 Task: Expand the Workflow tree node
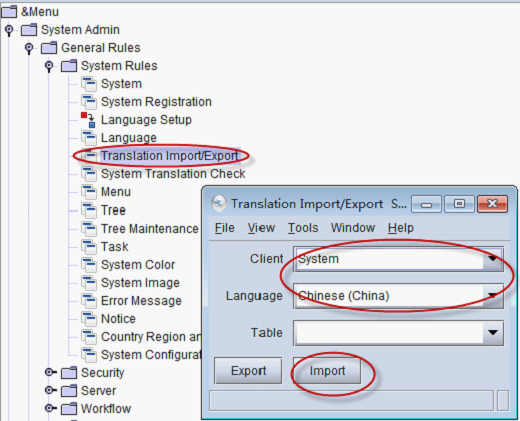click(50, 408)
